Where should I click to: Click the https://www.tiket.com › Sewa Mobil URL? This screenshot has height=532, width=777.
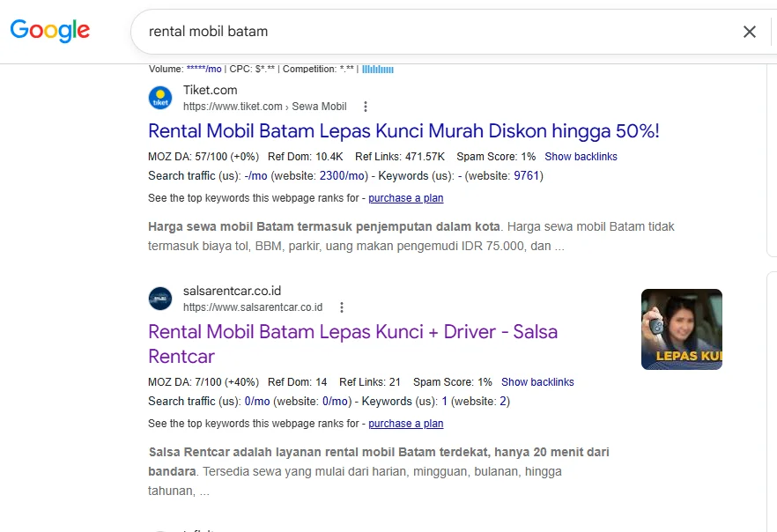coord(264,107)
